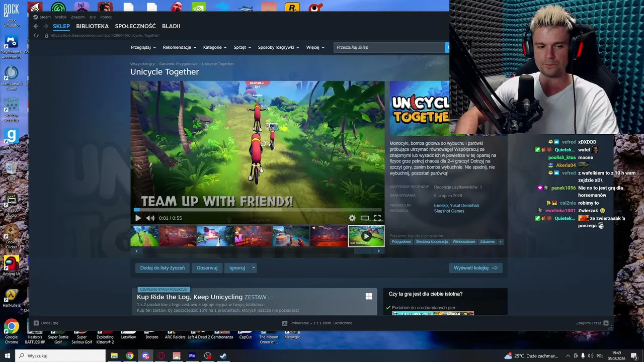The image size is (644, 362).
Task: Expand the Kategorie dropdown
Action: (215, 47)
